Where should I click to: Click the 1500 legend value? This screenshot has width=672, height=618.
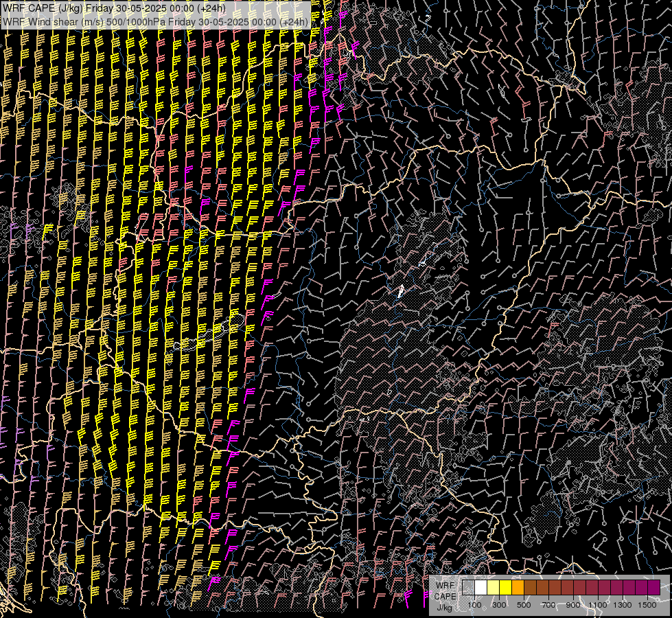(x=647, y=605)
